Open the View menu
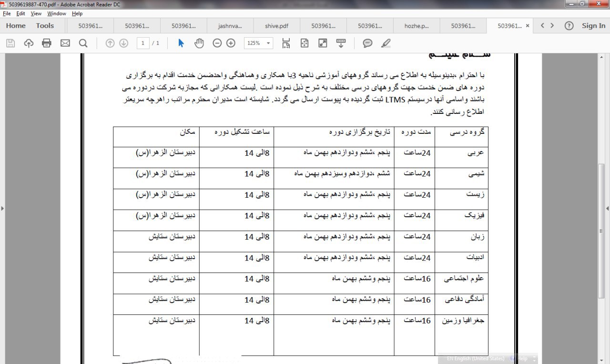 36,14
